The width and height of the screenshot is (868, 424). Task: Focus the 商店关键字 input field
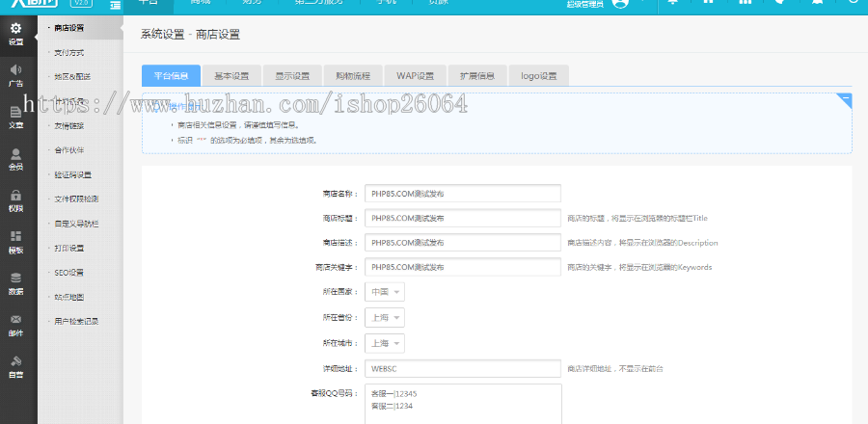(x=463, y=267)
